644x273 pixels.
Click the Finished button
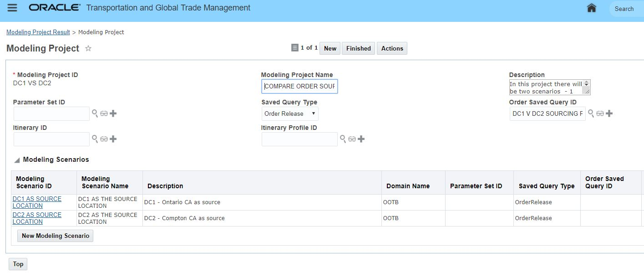[x=358, y=48]
